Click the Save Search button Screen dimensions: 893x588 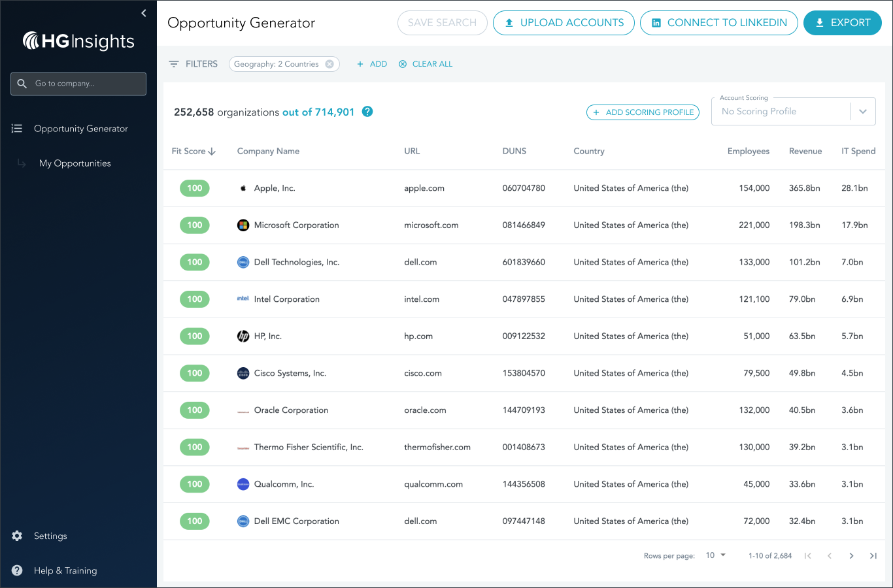pos(443,23)
